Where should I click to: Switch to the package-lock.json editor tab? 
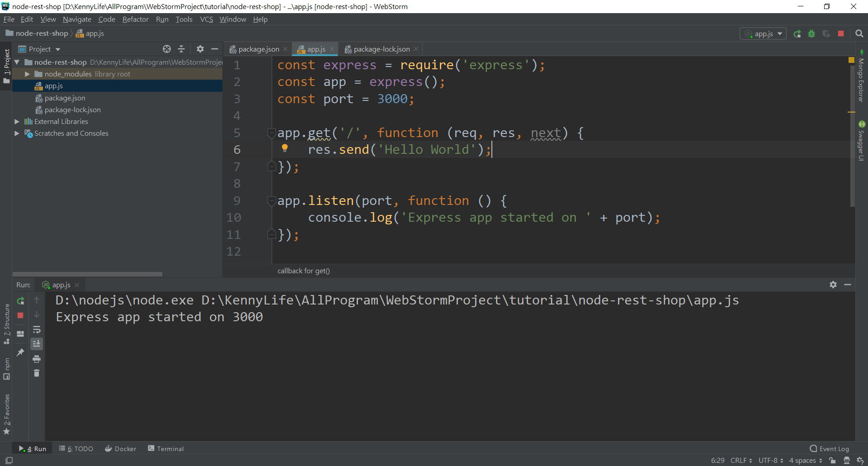pos(381,49)
